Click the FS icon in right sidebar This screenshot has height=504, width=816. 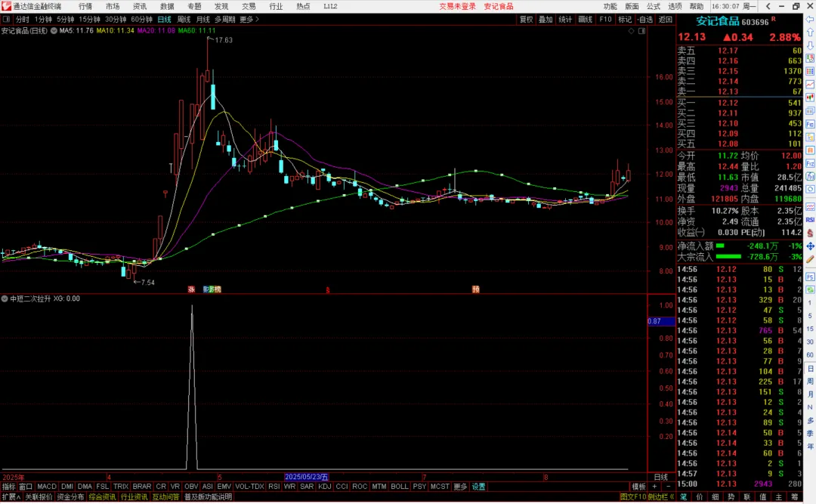point(810,277)
